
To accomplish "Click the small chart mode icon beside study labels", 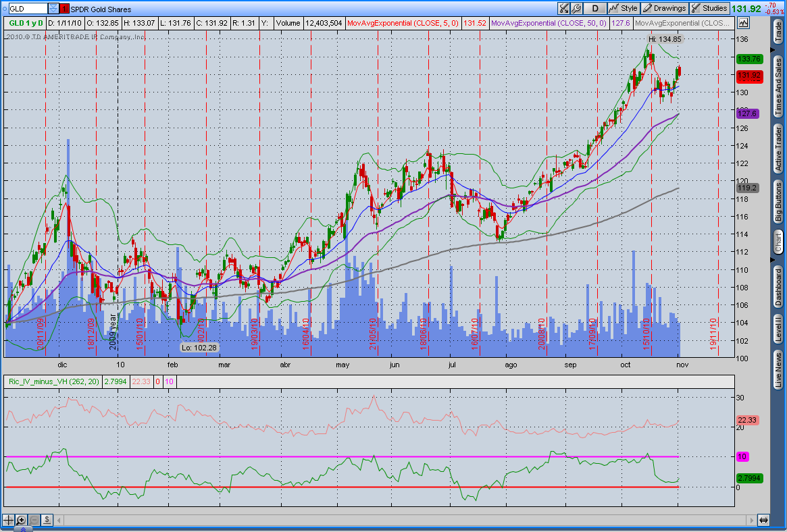I will [x=743, y=23].
